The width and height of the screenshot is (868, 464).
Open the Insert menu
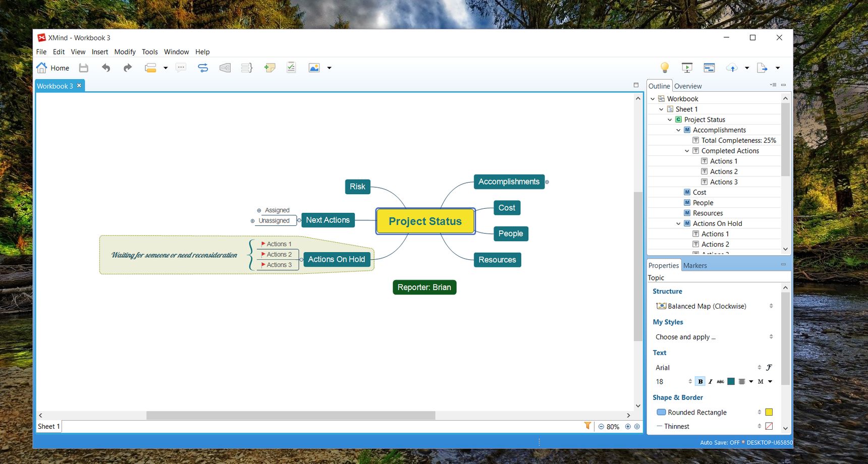[100, 52]
